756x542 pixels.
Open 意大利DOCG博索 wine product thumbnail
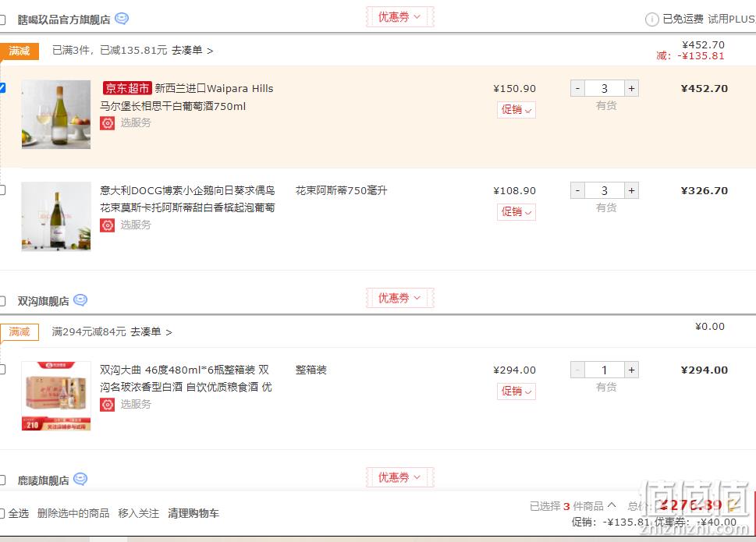click(x=56, y=216)
